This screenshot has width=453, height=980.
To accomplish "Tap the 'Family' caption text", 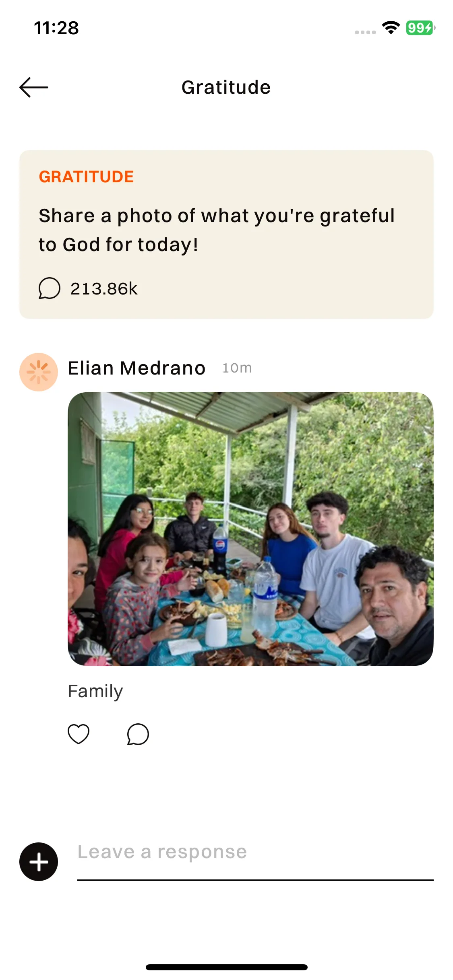I will click(95, 692).
